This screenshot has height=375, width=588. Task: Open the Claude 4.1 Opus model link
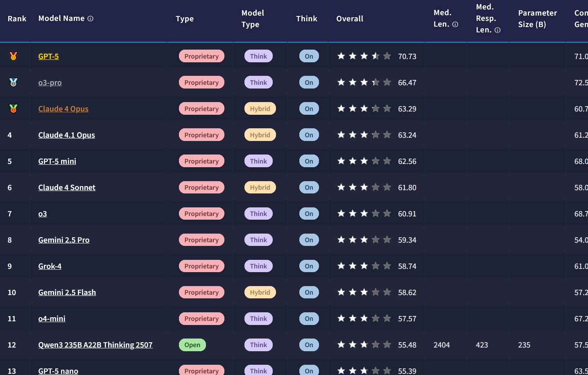pos(66,135)
